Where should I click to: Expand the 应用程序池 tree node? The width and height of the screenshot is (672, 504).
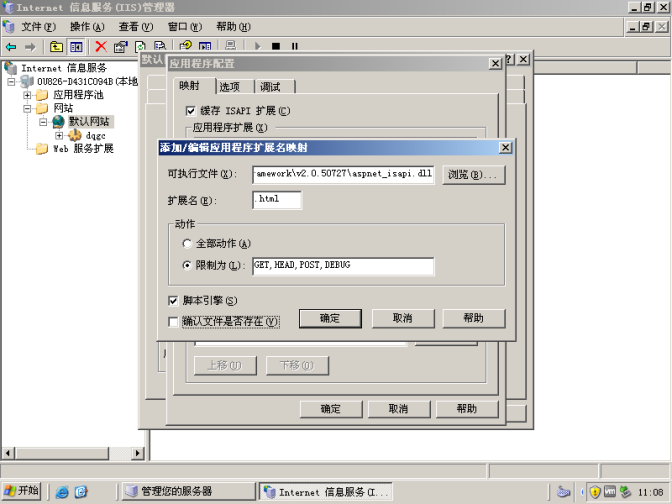click(x=29, y=95)
